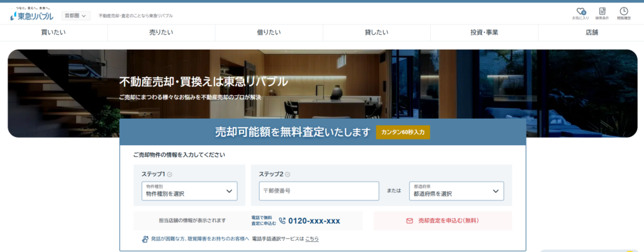Screen dimensions: 644x252
Task: Click the 不動産売却・査定のことなら東急リバブル tagline
Action: tap(136, 16)
